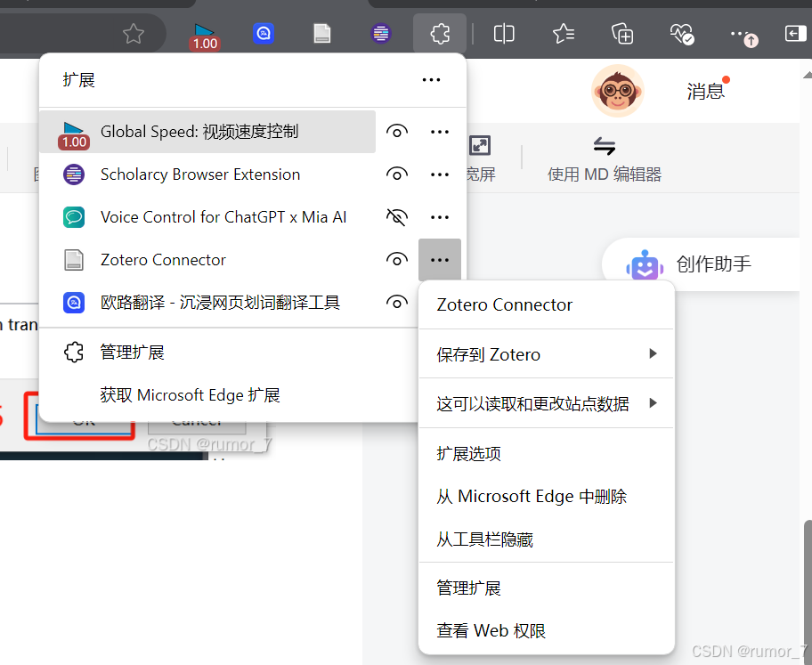Image resolution: width=812 pixels, height=665 pixels.
Task: Click the widescreen expand icon
Action: click(480, 145)
